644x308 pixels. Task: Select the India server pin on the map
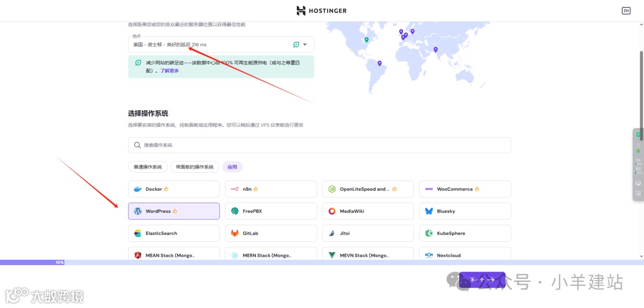(435, 49)
